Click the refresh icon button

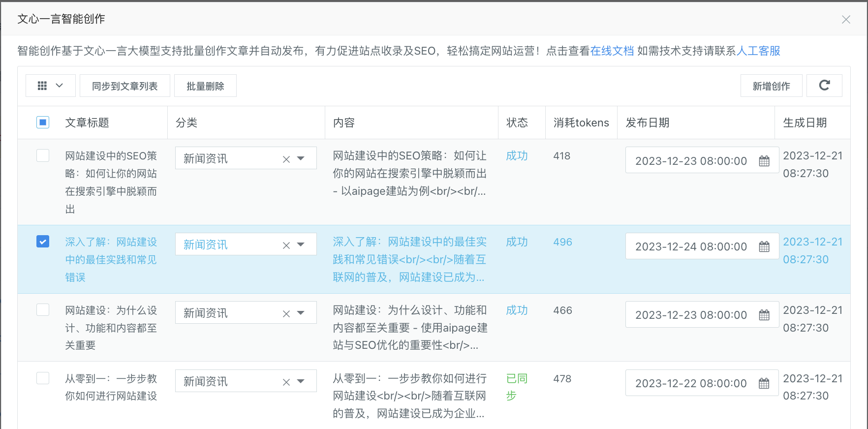[824, 86]
